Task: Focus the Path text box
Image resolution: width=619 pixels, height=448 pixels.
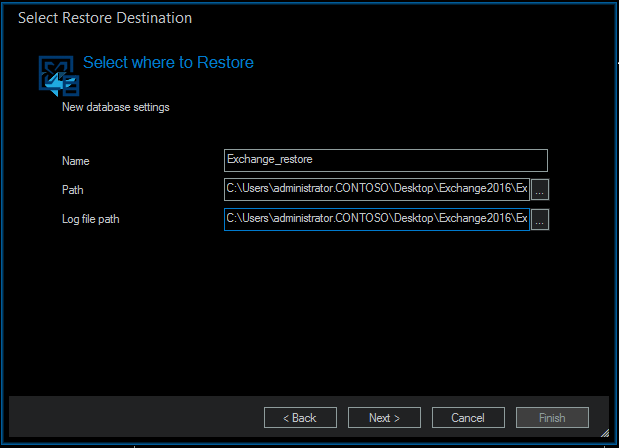Action: pyautogui.click(x=376, y=189)
